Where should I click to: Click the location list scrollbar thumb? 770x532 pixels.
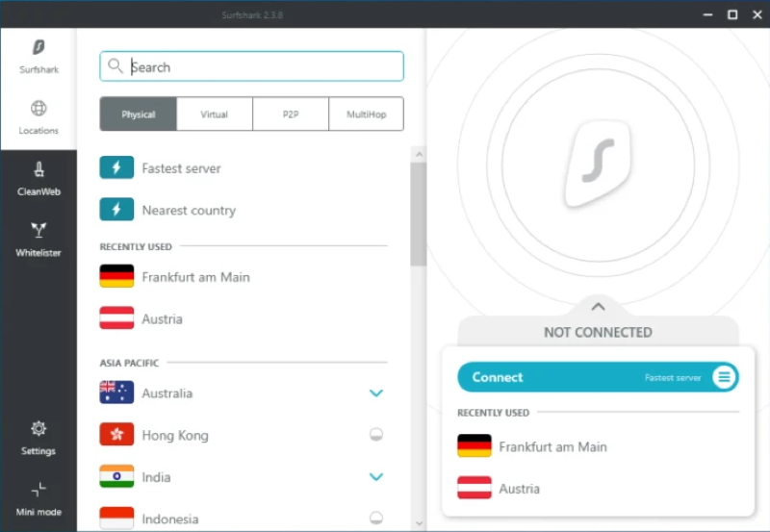pyautogui.click(x=419, y=215)
